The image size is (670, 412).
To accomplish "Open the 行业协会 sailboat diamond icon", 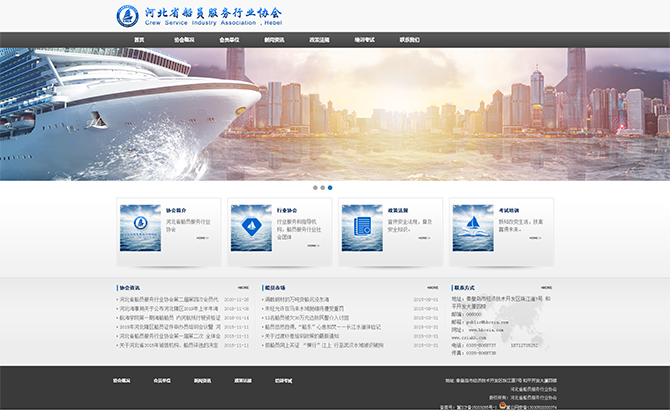I will click(250, 229).
